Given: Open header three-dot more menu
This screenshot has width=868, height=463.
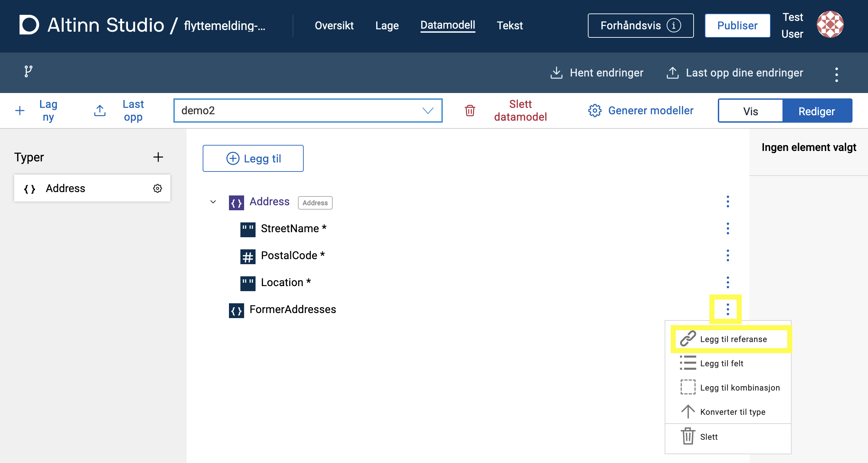Looking at the screenshot, I should [x=836, y=74].
